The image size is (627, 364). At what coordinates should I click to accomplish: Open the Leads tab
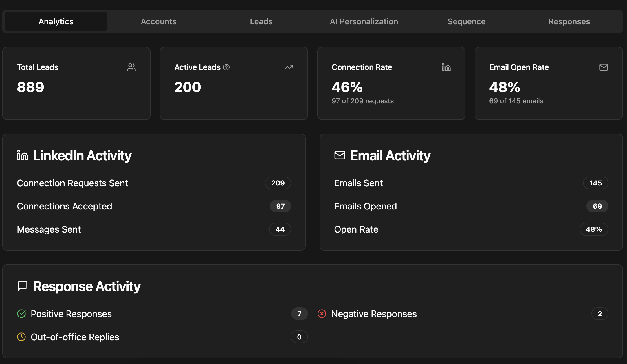(x=261, y=21)
